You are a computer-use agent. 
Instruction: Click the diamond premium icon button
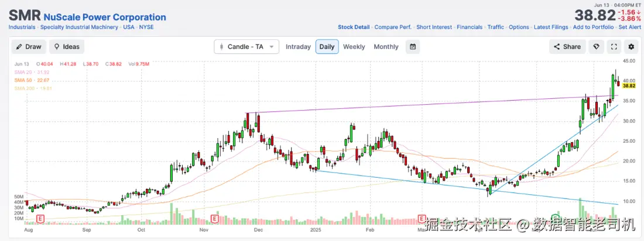(x=596, y=46)
